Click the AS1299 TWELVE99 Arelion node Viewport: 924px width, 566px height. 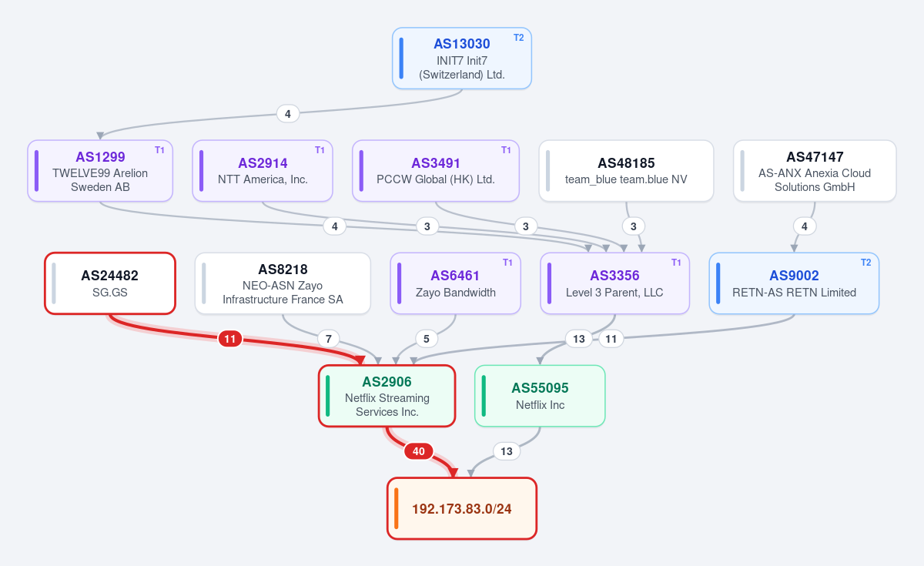pyautogui.click(x=100, y=171)
